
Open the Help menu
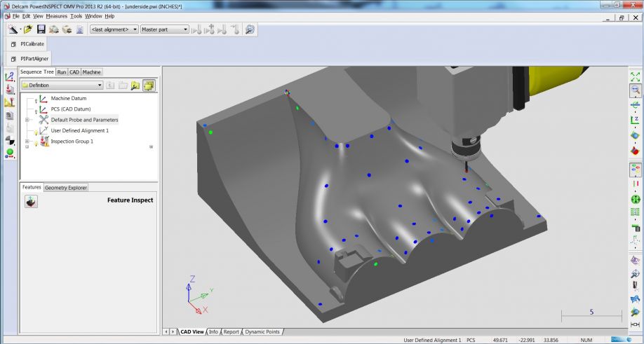[x=109, y=16]
